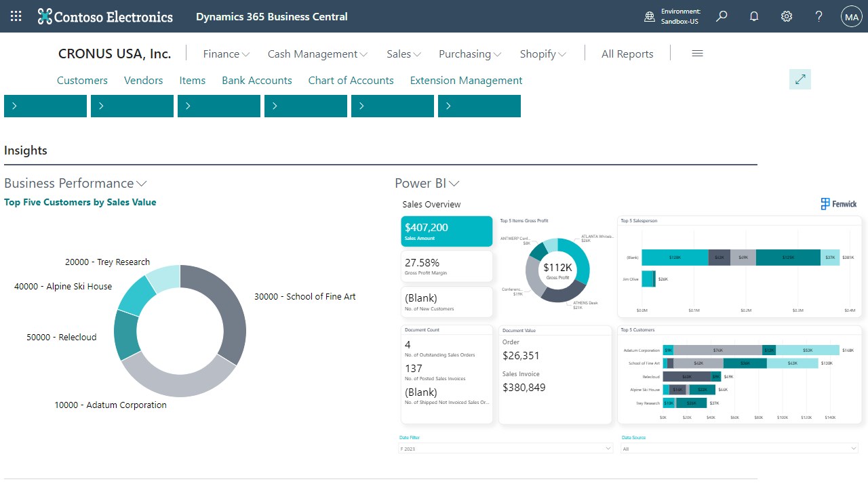Open the help question mark

click(x=818, y=16)
